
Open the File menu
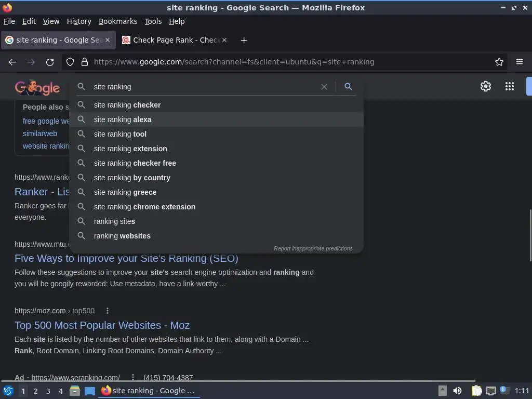click(9, 21)
